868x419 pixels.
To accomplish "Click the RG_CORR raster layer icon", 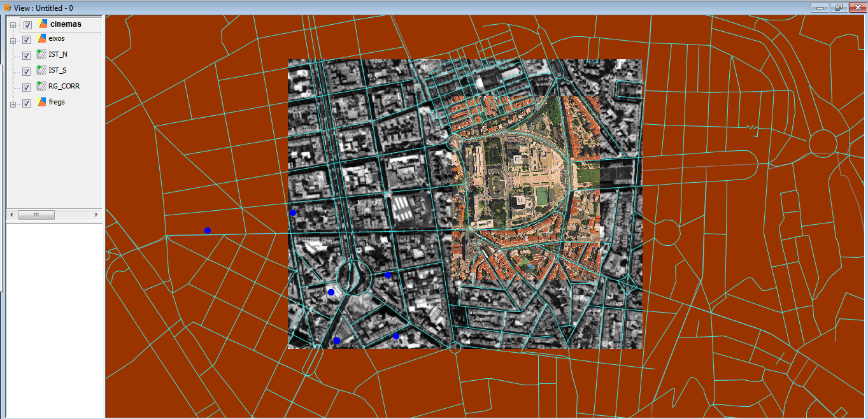I will (x=42, y=87).
